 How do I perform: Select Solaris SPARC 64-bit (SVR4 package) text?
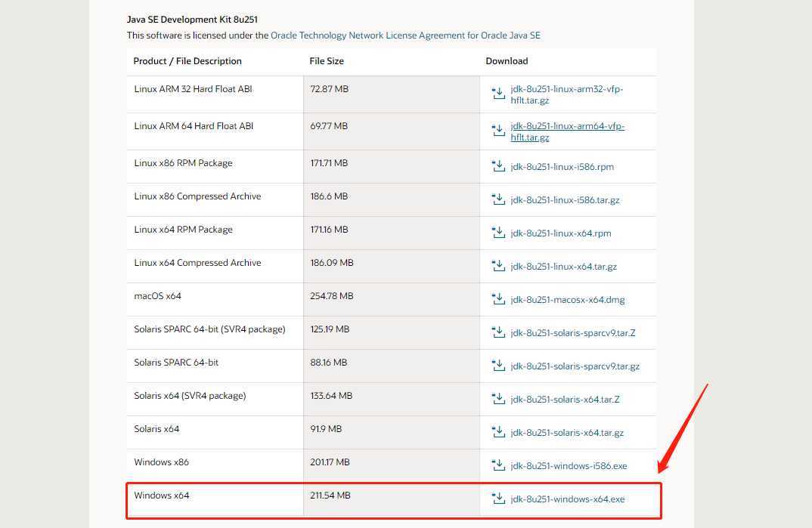[209, 329]
